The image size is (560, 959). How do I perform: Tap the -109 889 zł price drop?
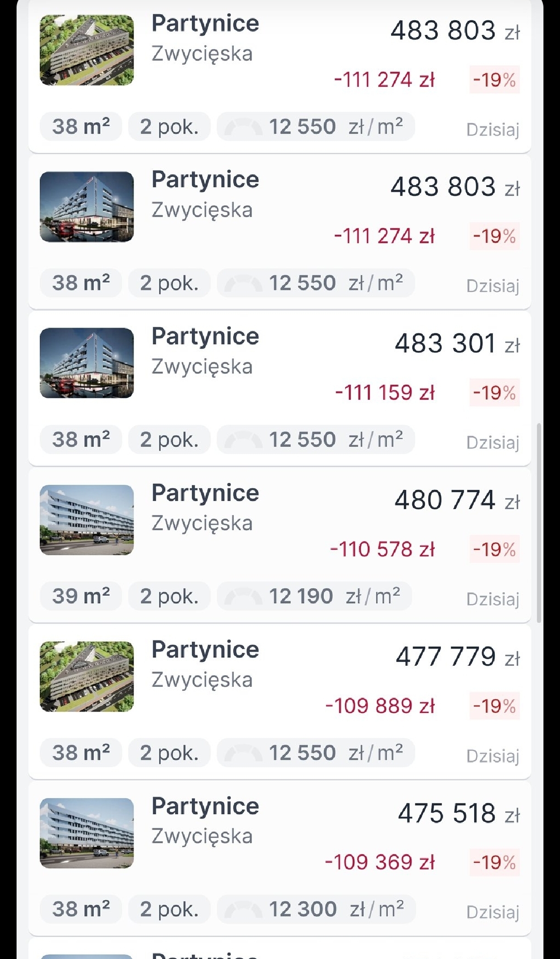tap(380, 706)
